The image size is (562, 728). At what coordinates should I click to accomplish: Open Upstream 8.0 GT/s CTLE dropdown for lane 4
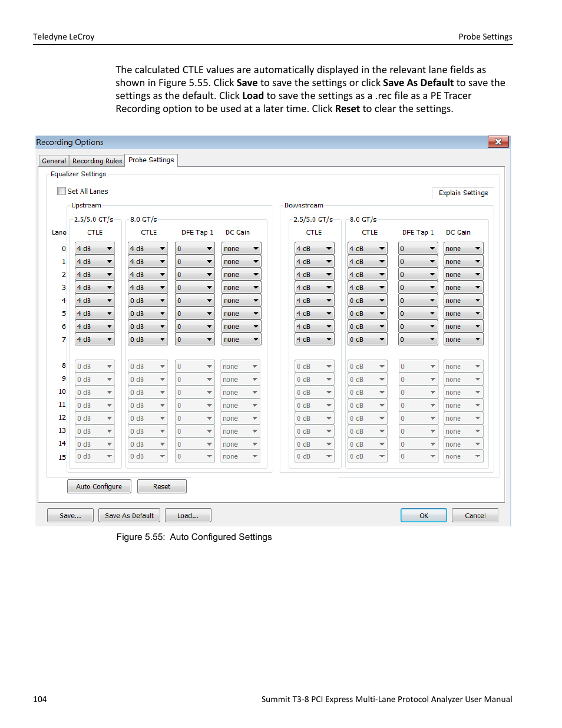[x=148, y=301]
